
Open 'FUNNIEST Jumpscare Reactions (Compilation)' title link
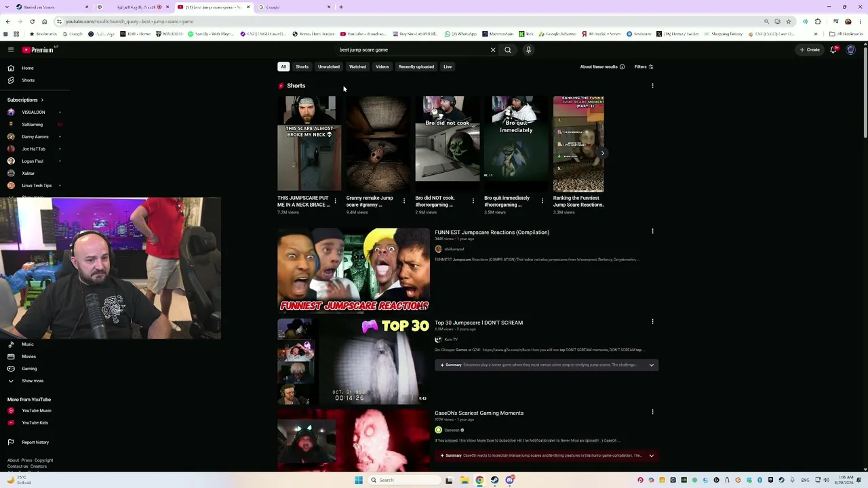[492, 232]
